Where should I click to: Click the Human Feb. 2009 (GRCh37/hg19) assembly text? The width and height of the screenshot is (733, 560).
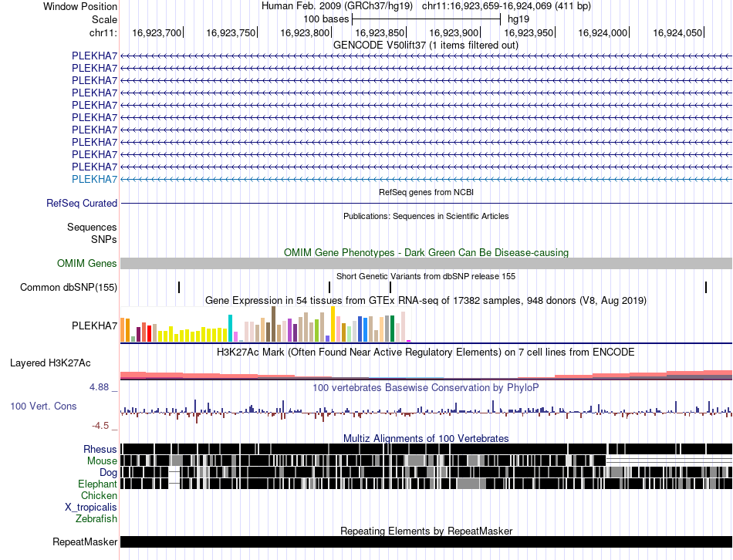pyautogui.click(x=336, y=6)
